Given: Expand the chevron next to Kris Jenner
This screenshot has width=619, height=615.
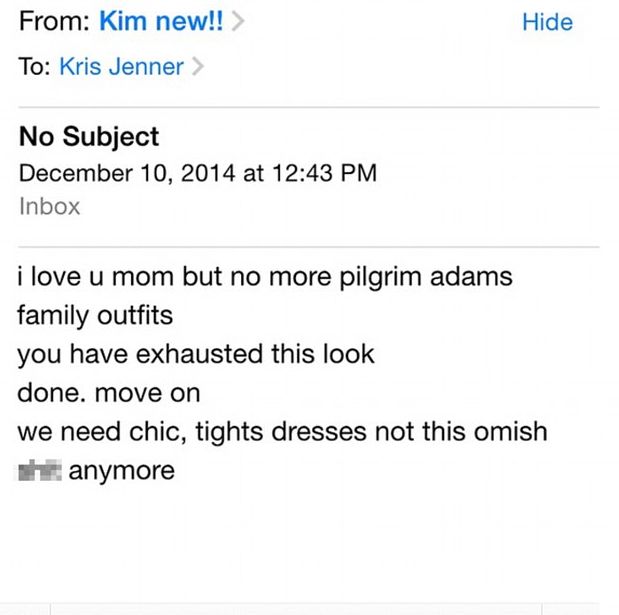Looking at the screenshot, I should coord(197,68).
